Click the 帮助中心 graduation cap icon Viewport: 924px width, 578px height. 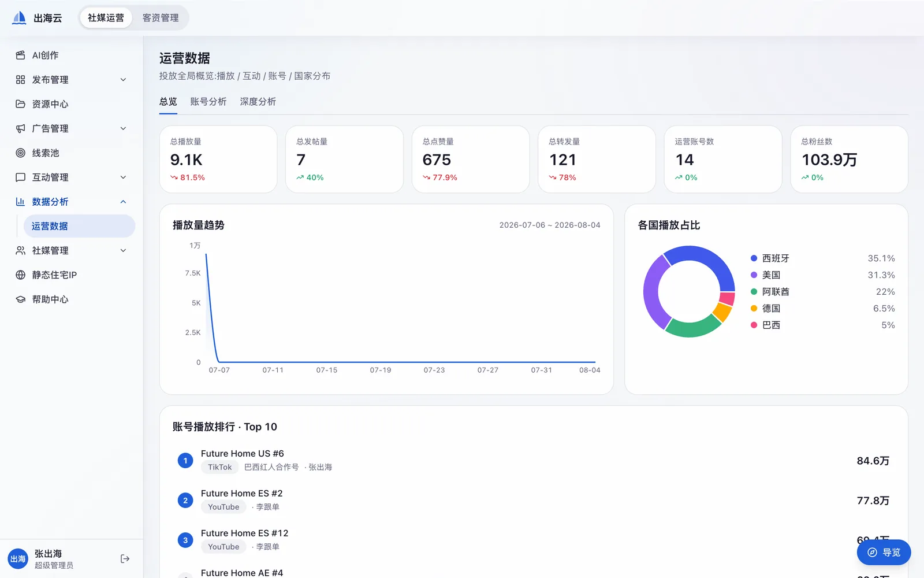20,299
